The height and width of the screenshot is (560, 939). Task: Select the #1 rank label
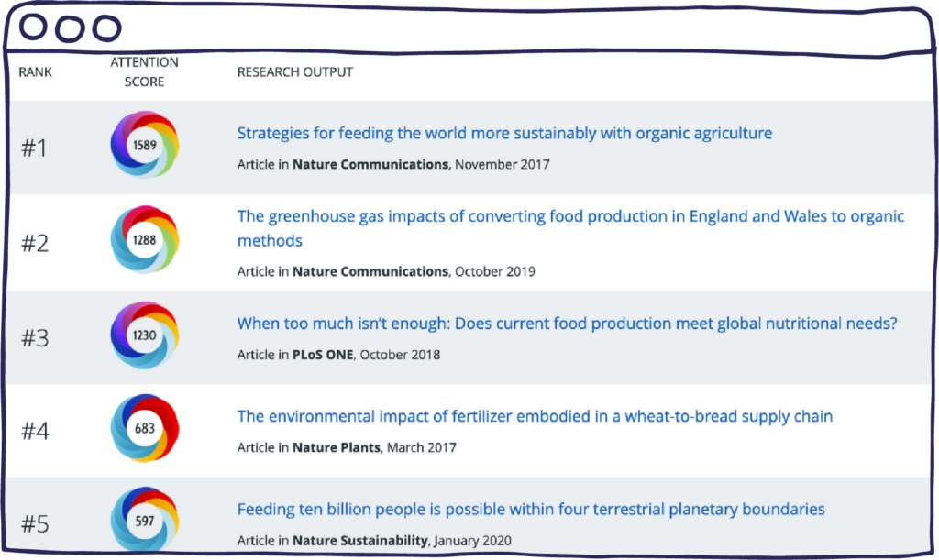point(34,148)
